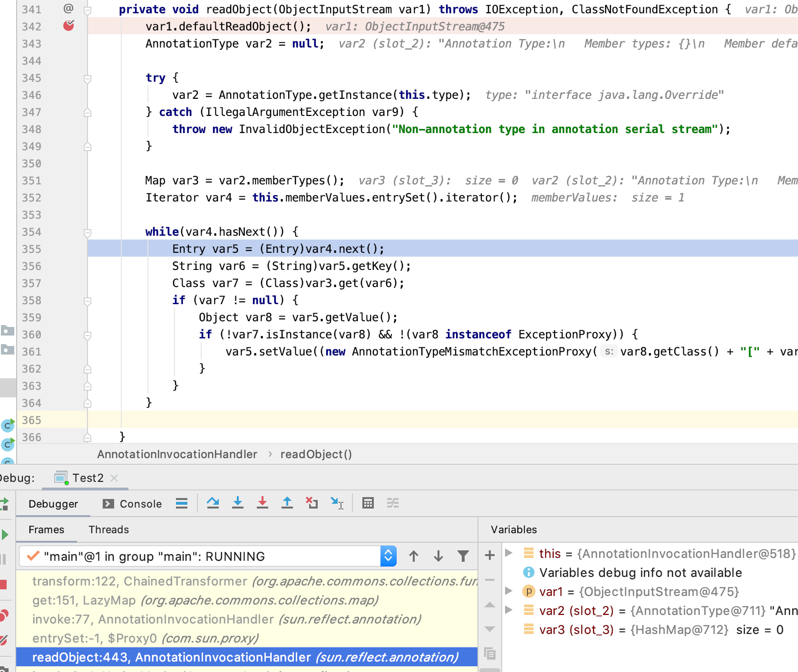Click the override marker on line 341
Viewport: 798px width, 672px height.
(x=68, y=9)
